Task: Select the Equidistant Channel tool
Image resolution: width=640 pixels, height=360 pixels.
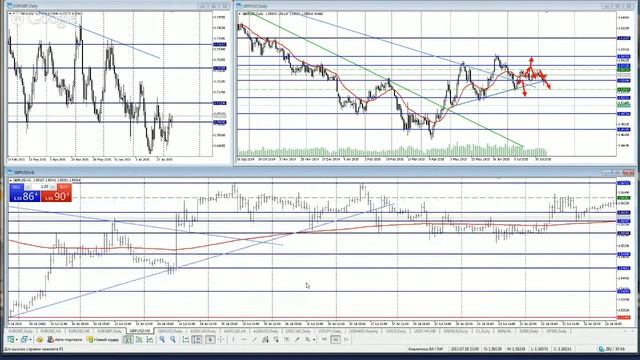Action: coord(265,339)
